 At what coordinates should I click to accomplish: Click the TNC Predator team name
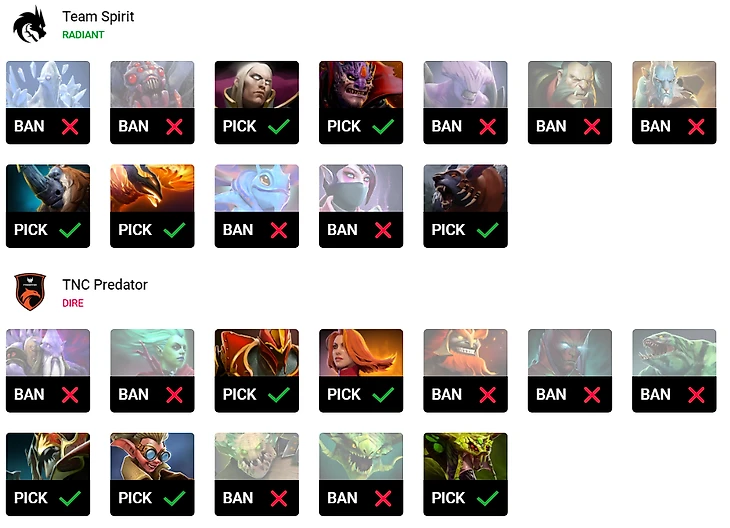pyautogui.click(x=105, y=285)
